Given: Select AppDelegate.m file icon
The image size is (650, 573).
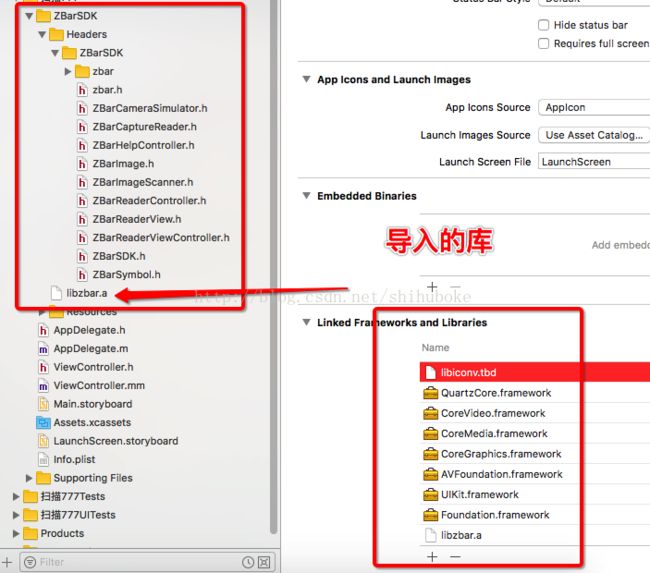Looking at the screenshot, I should pyautogui.click(x=43, y=349).
